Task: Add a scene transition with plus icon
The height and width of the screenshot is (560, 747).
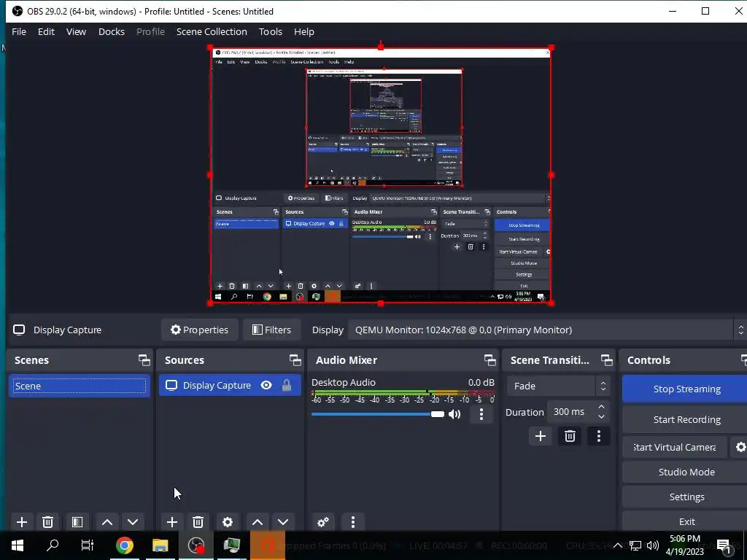Action: coord(541,436)
